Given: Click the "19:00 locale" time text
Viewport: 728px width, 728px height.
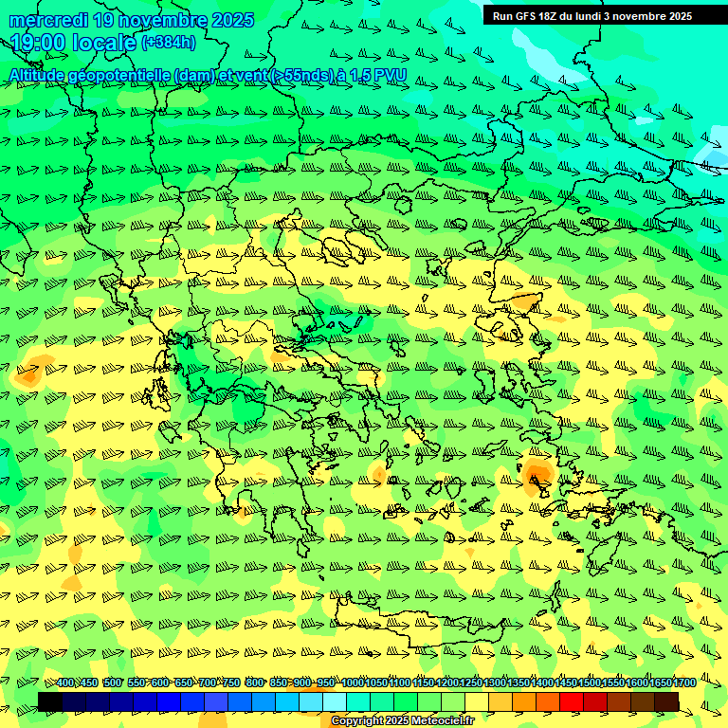Looking at the screenshot, I should 73,43.
